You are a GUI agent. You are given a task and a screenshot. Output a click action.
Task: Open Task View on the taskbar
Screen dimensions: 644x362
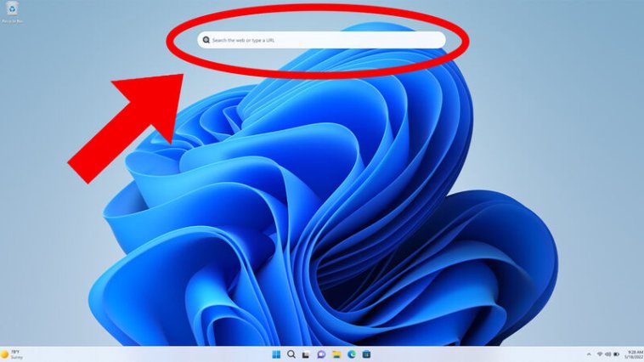coord(306,354)
